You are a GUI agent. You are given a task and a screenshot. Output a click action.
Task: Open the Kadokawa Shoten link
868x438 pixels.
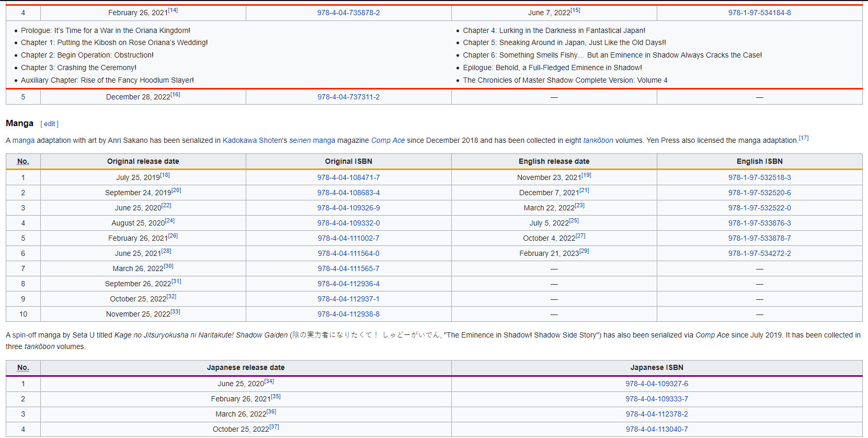(252, 140)
